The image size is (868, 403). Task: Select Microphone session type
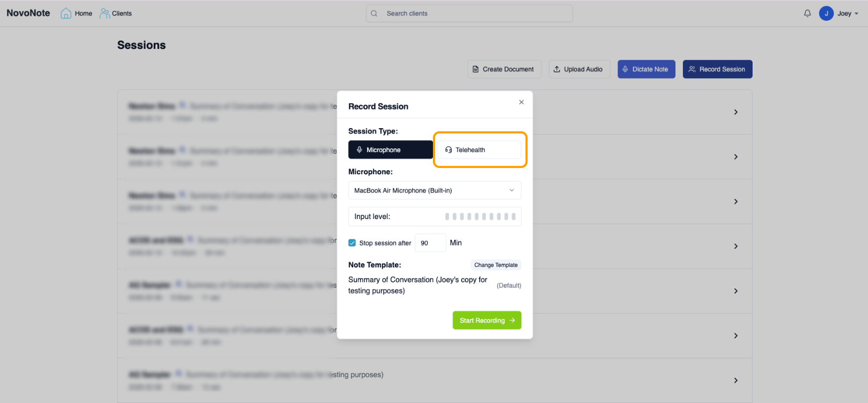click(390, 150)
